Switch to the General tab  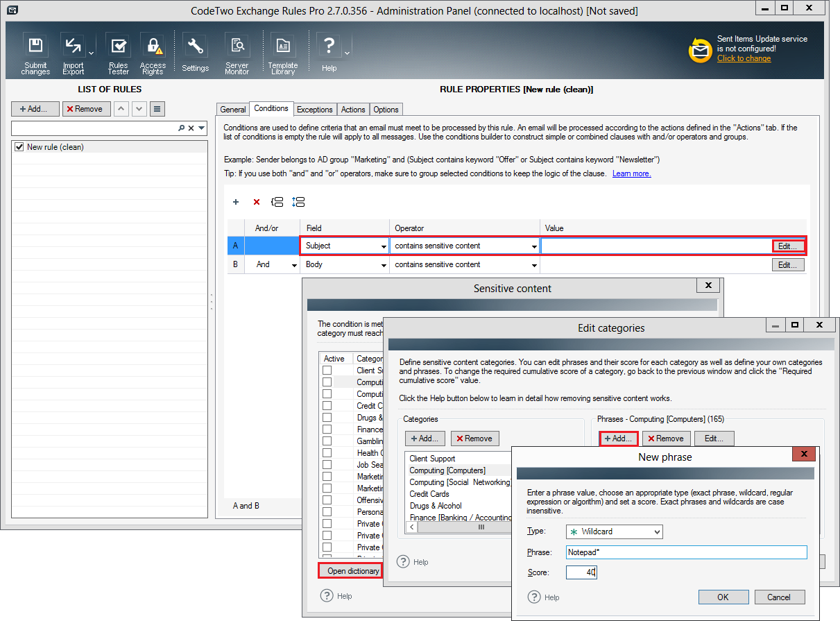point(233,110)
